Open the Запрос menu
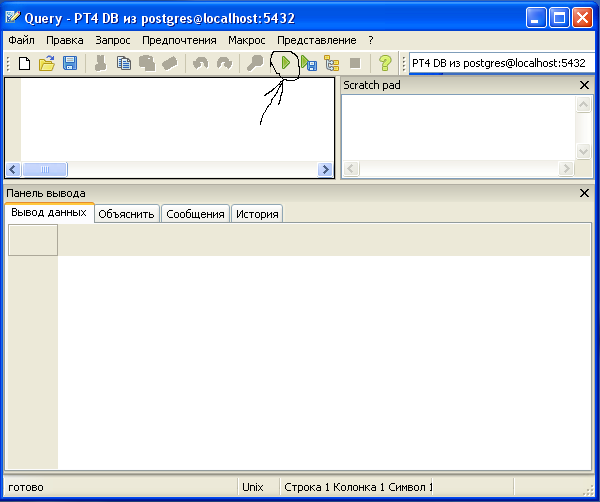Screen dimensions: 600x502 (113, 40)
